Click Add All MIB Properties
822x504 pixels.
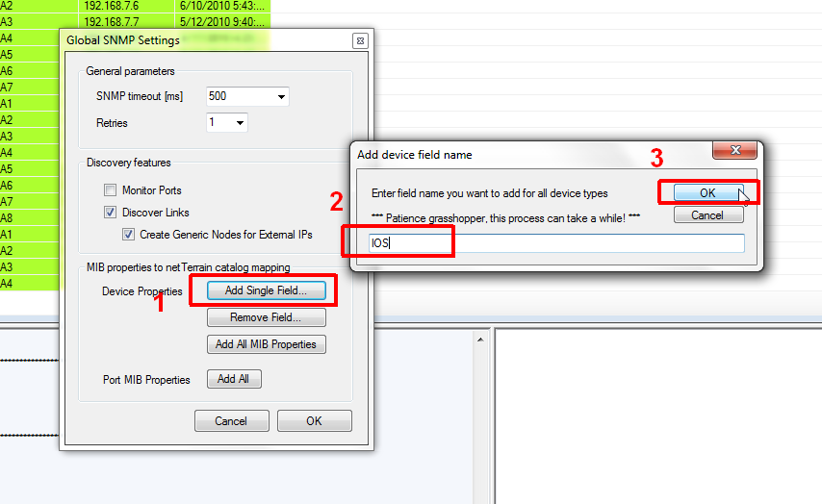[267, 344]
